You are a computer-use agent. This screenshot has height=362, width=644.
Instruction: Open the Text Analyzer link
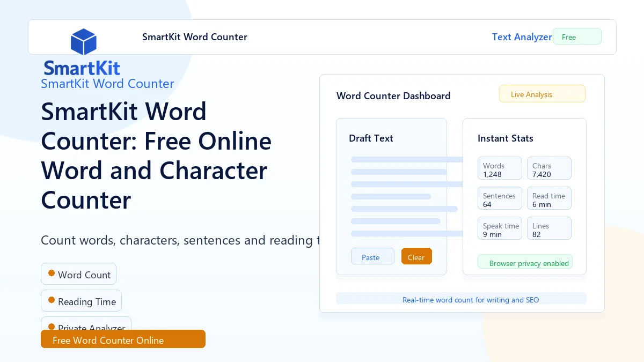[x=522, y=37]
